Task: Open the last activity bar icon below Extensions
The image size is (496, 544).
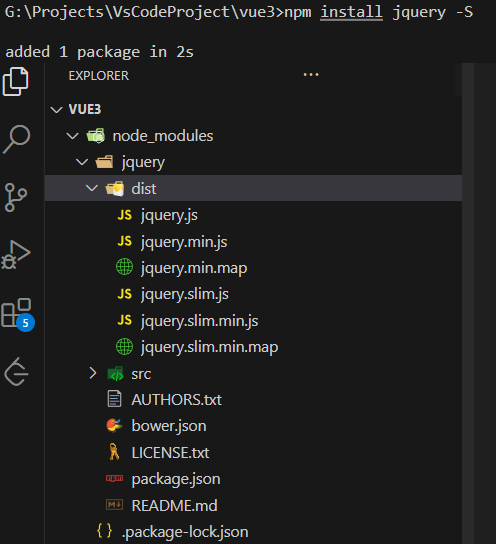Action: point(16,372)
